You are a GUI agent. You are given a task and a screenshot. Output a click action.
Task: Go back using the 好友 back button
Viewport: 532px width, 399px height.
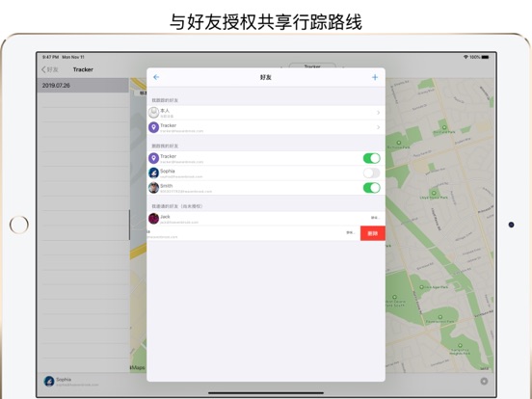pos(50,69)
